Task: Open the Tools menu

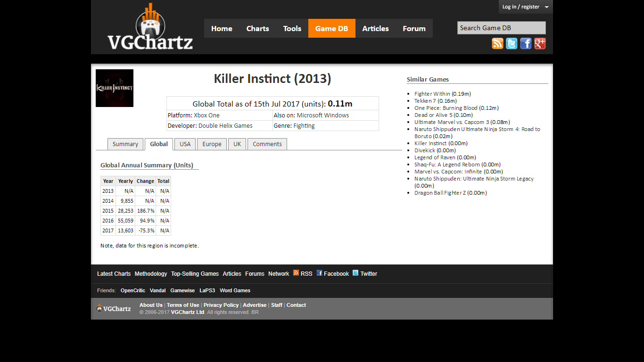Action: tap(292, 28)
